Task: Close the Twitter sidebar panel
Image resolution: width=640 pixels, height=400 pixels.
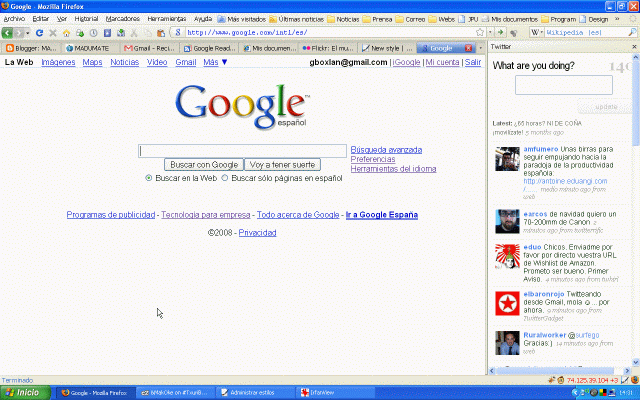Action: tap(634, 47)
